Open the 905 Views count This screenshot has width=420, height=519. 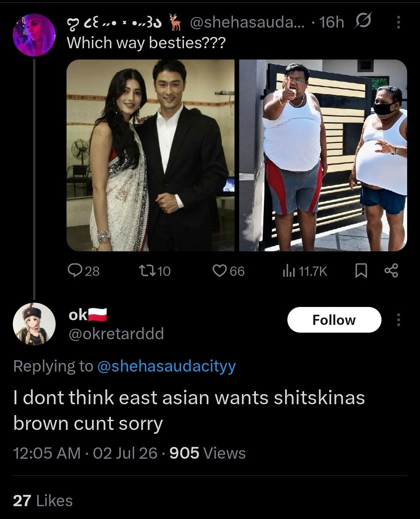(x=208, y=453)
